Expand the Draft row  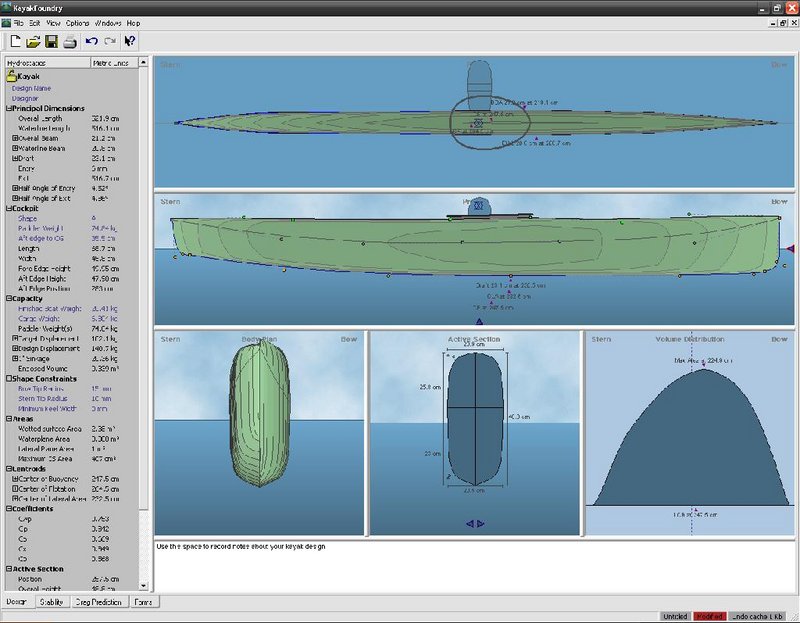point(15,158)
